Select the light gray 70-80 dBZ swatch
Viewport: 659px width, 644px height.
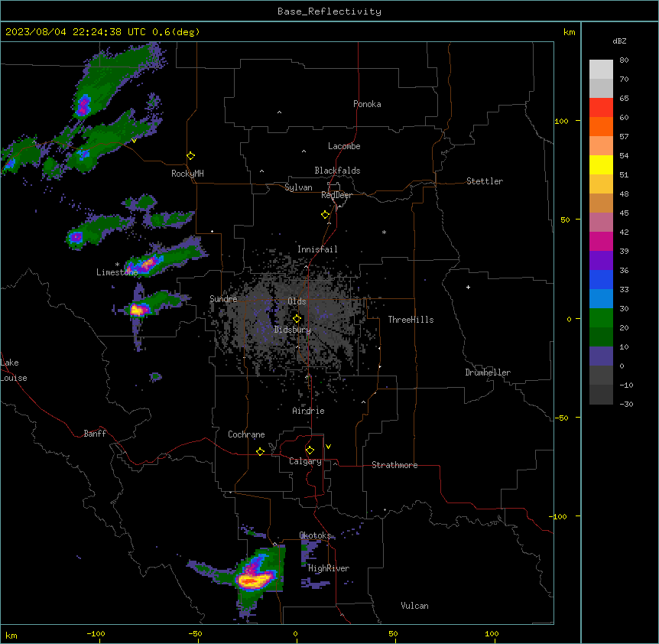point(601,70)
